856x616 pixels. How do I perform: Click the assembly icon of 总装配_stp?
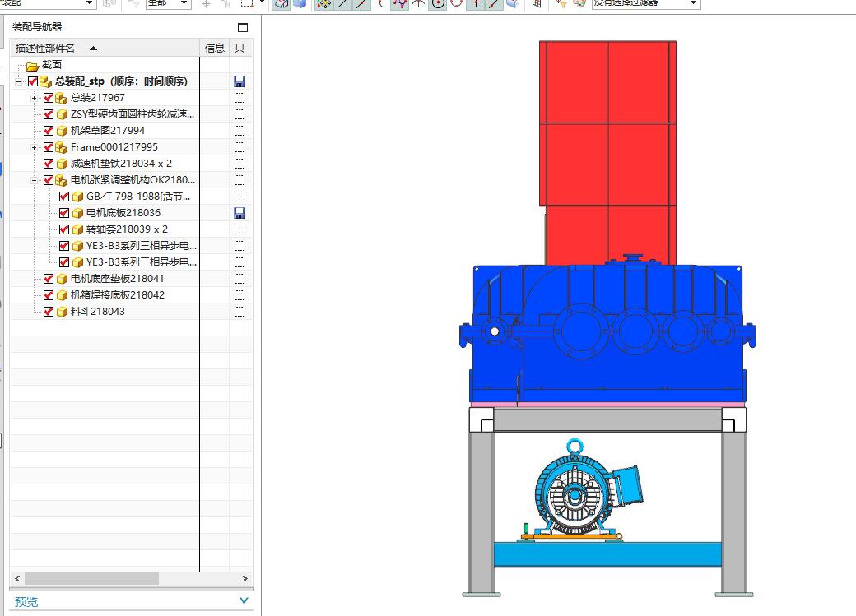(46, 82)
